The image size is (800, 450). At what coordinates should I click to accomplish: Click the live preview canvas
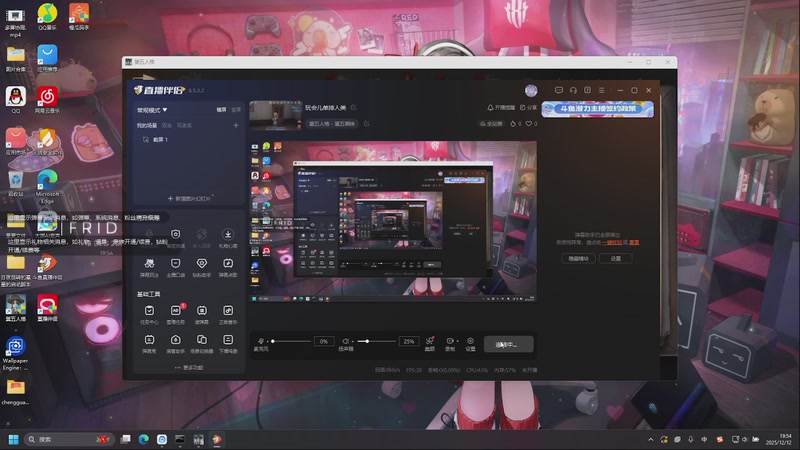(393, 221)
